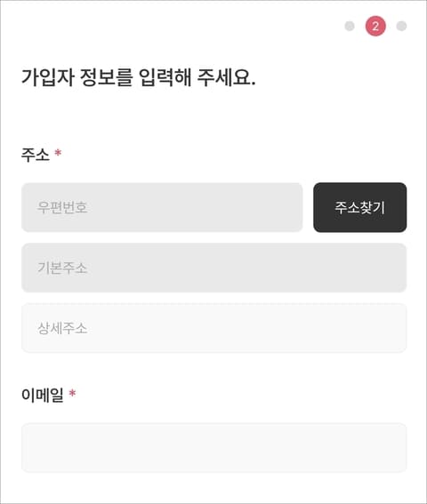Click the grayed-out field next to 주소찾기
Screen dimensions: 427x504
pos(162,207)
